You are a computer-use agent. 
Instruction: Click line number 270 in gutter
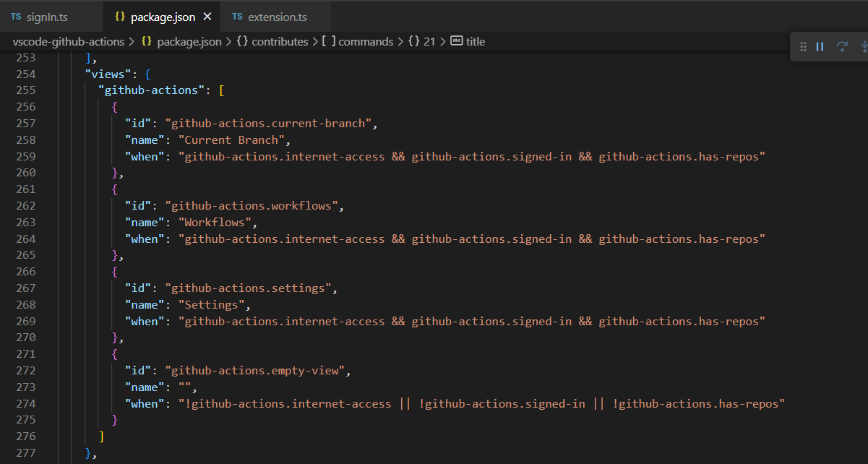(25, 338)
